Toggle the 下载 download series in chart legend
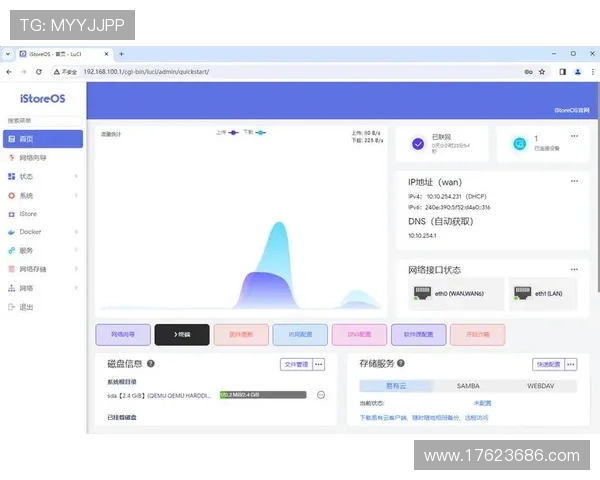The image size is (600, 480). (255, 132)
